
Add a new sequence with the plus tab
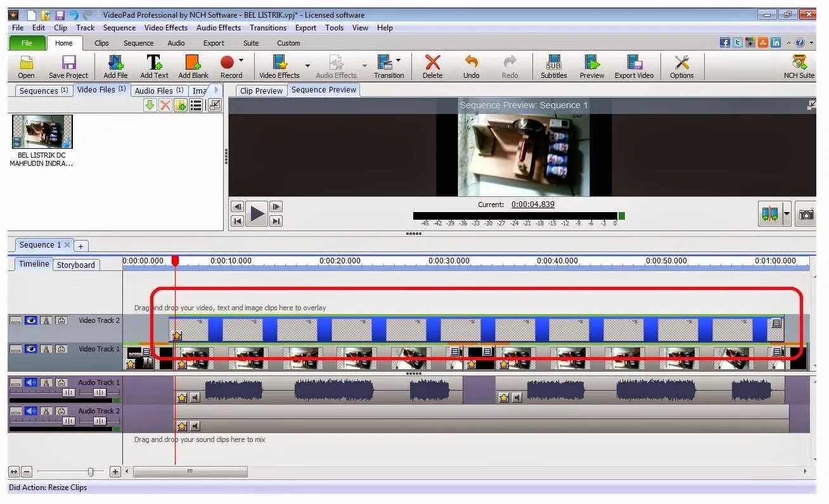[x=81, y=246]
